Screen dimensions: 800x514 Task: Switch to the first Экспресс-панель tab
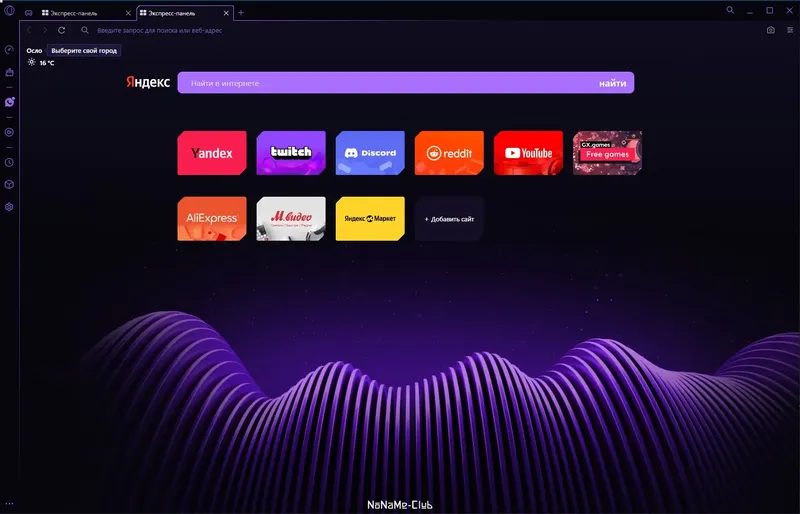pos(80,13)
